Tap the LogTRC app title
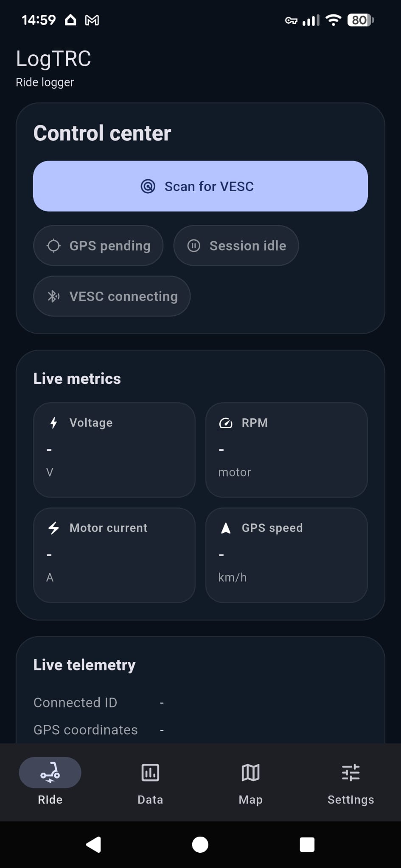This screenshot has height=868, width=401. (53, 59)
